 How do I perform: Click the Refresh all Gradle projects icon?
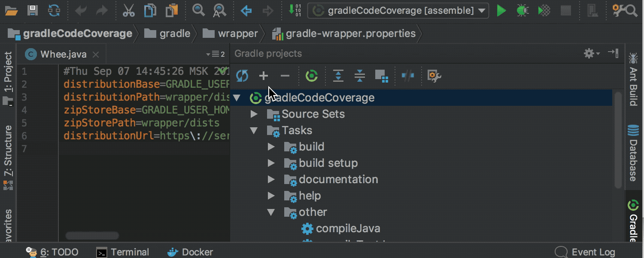242,76
